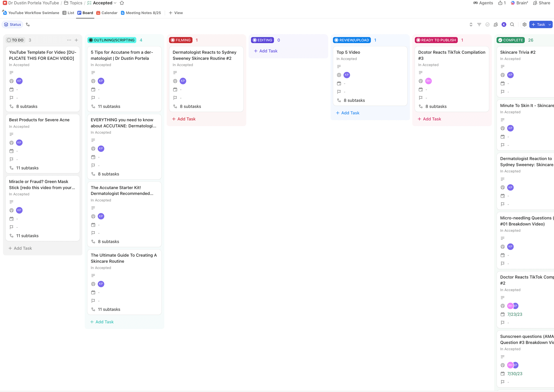Click the COMPLETE status label

point(510,40)
